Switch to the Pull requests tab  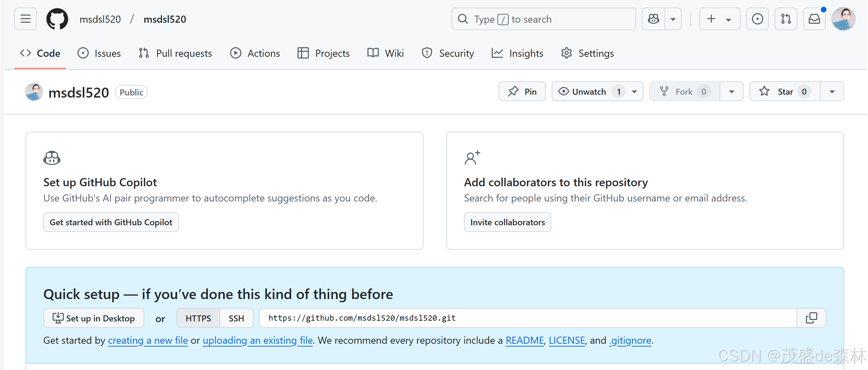(175, 53)
